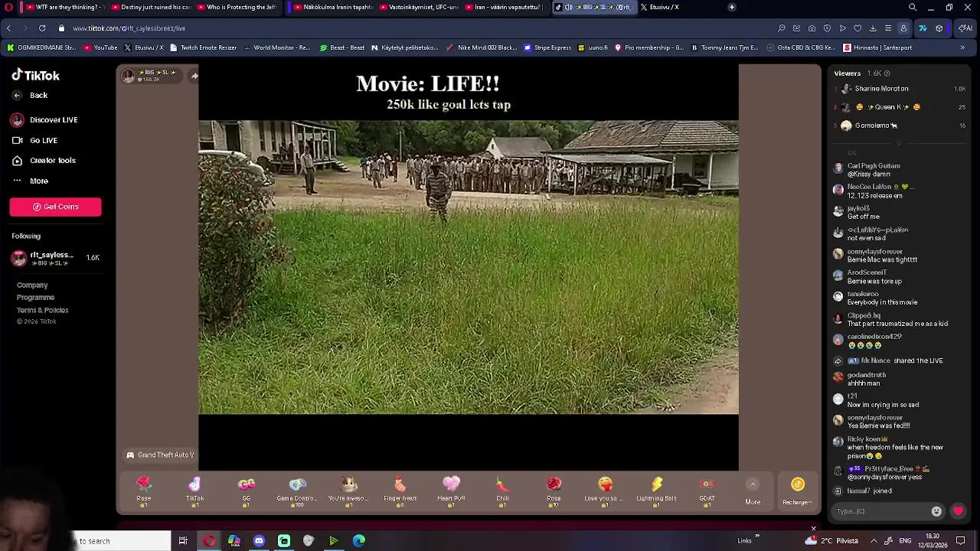The width and height of the screenshot is (980, 551).
Task: Click the Grand Theft Auto V game tag
Action: tap(160, 455)
